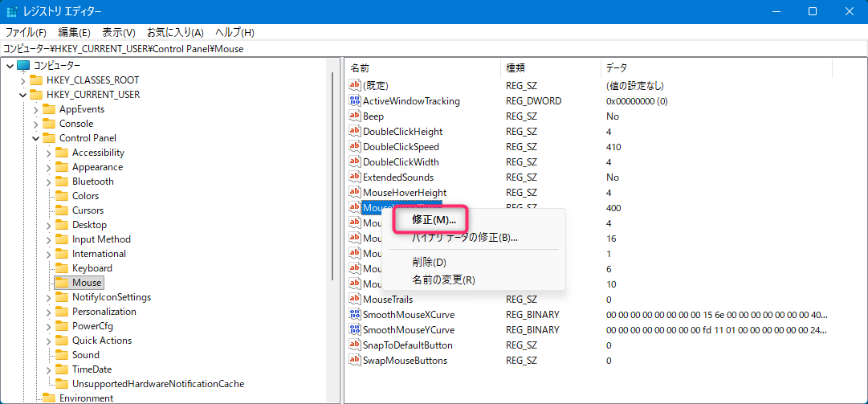Collapse the Control Panel tree node
Screen dimensions: 868x404
click(35, 138)
